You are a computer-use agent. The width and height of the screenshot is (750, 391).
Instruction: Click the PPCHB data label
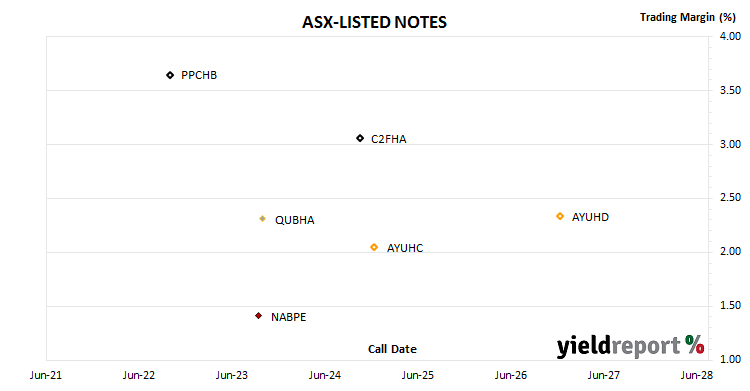pos(199,75)
